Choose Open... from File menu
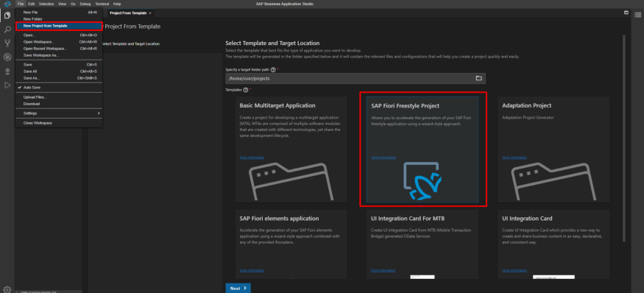Viewport: 644px width, 293px height. (x=59, y=35)
